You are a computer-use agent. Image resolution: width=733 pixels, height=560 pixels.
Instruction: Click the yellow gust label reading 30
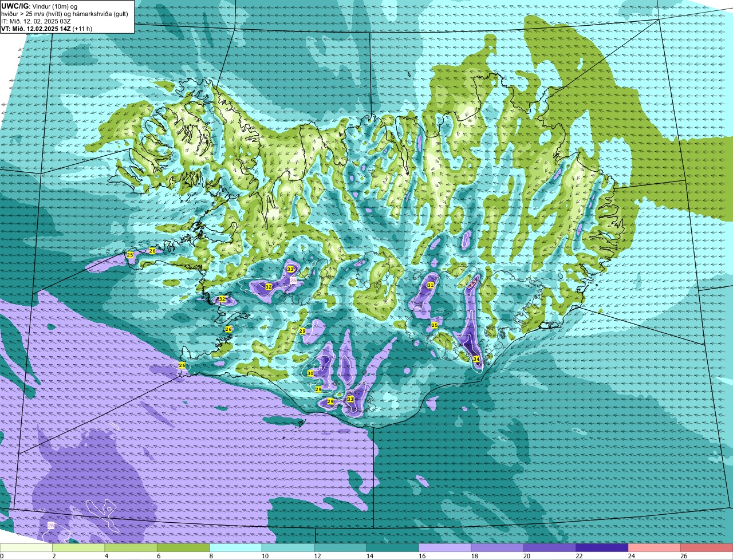(310, 373)
